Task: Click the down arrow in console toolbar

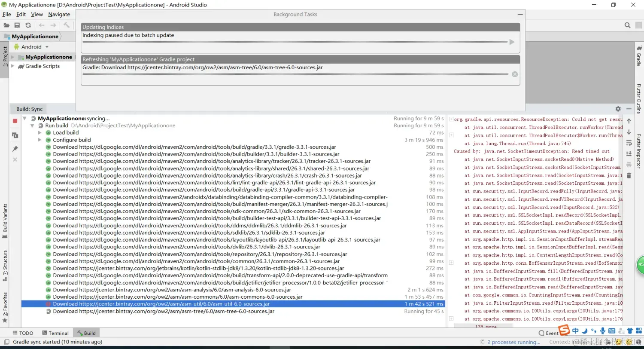Action: click(x=629, y=132)
